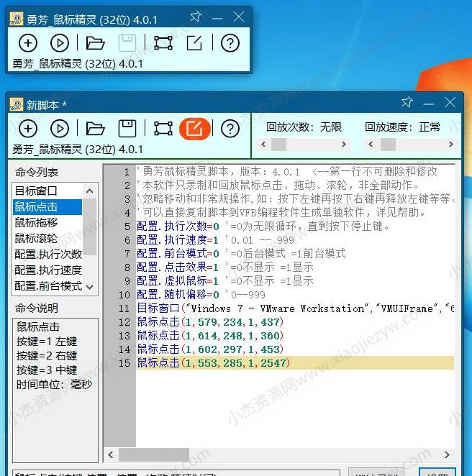Screen dimensions: 472x476
Task: Click line 11 目标窗口 Windows 7 VMware
Action: coord(295,308)
